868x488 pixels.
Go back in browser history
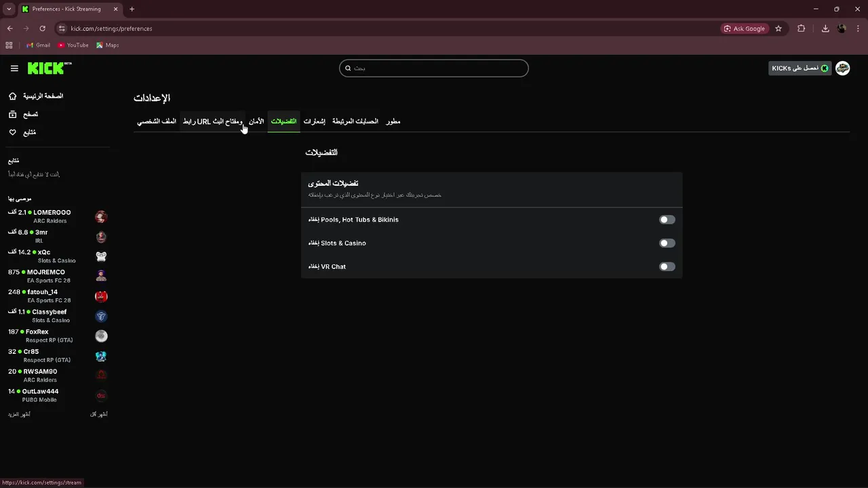tap(9, 28)
